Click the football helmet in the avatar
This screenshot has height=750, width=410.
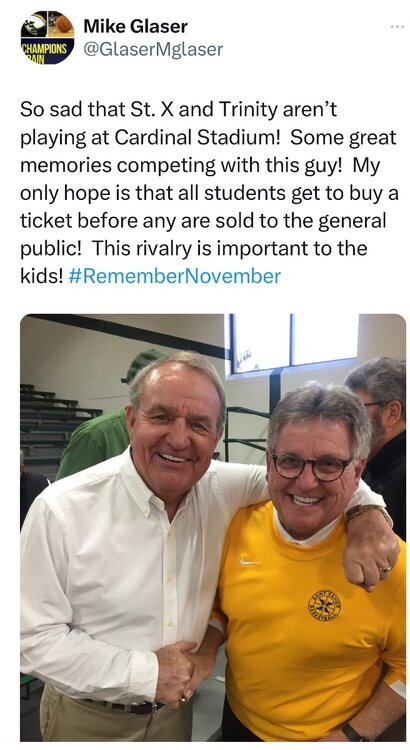[x=34, y=24]
